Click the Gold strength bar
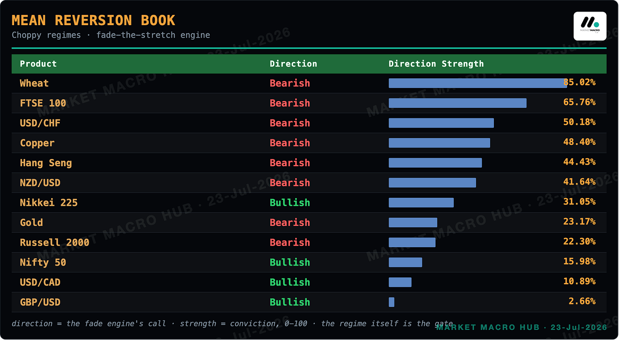The width and height of the screenshot is (621, 364). (413, 222)
